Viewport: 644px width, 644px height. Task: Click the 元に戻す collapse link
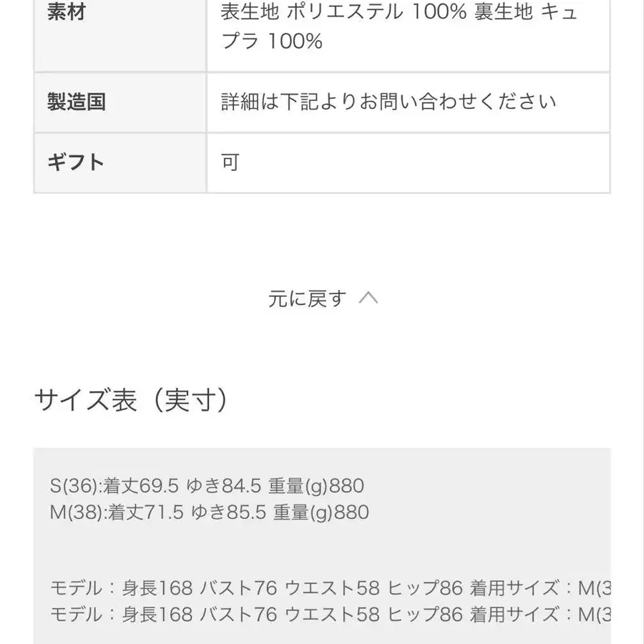pos(307,298)
